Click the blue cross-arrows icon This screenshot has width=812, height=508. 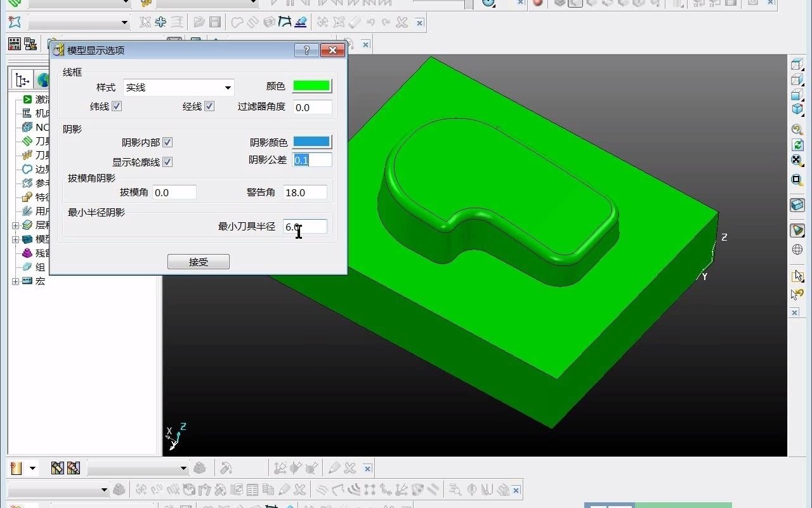[x=161, y=23]
